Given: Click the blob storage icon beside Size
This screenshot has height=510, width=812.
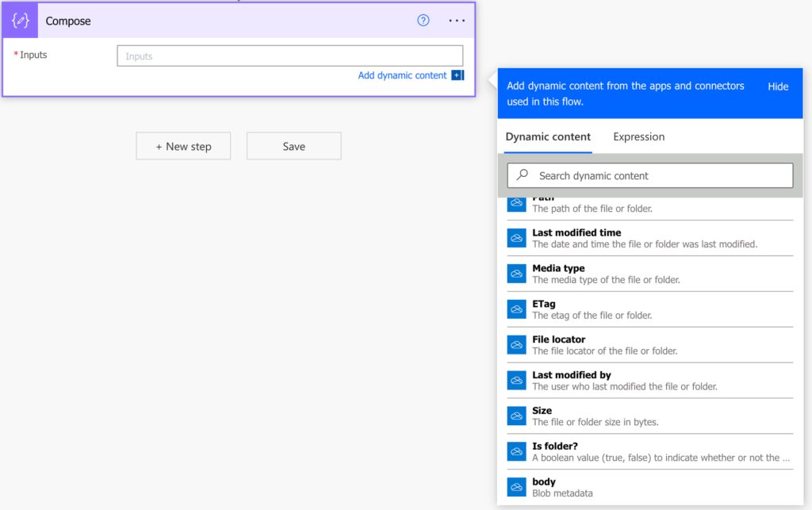Looking at the screenshot, I should pyautogui.click(x=516, y=416).
